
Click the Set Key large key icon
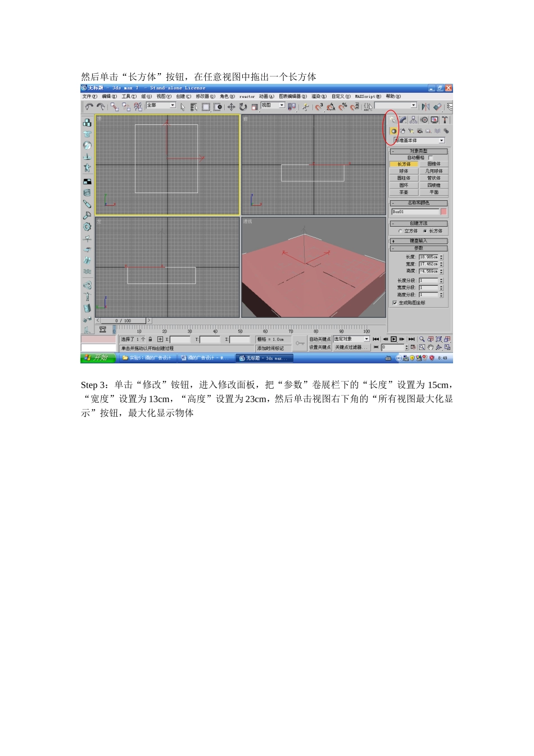point(300,343)
